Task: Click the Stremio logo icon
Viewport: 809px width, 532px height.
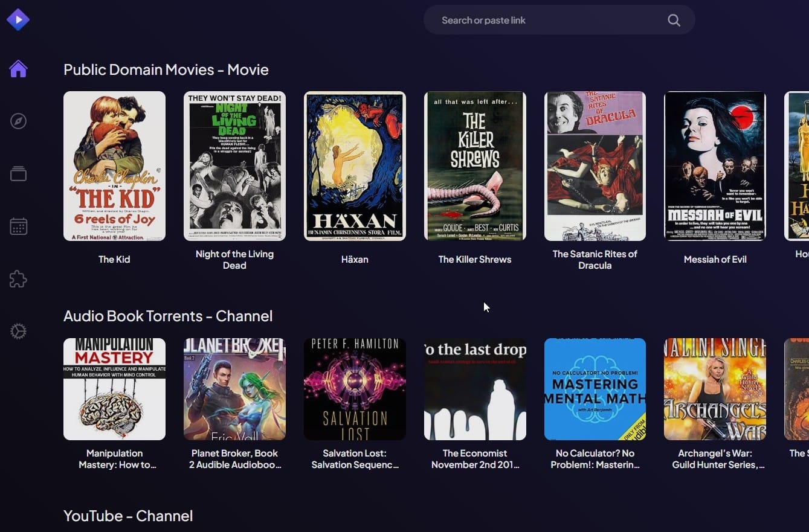Action: (18, 20)
